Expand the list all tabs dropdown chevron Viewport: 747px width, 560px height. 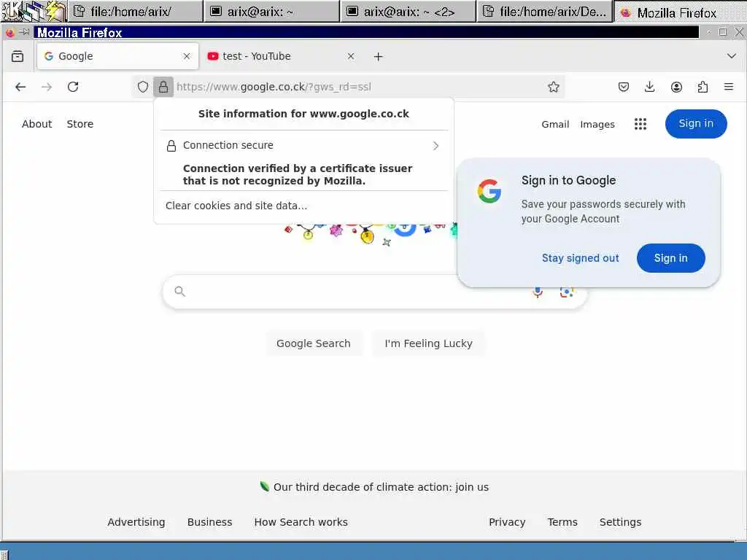(x=732, y=56)
